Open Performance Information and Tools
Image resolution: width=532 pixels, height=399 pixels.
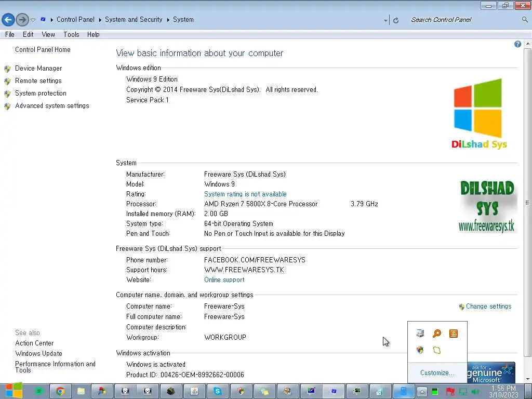(55, 367)
